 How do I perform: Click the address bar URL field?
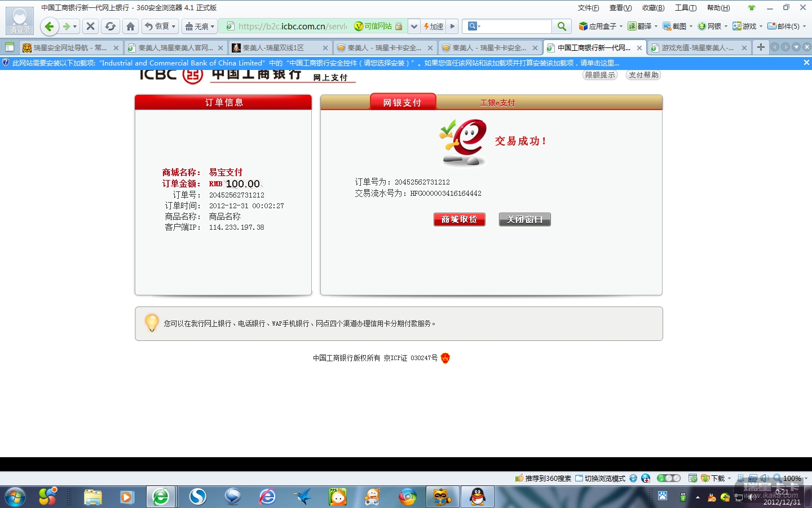(293, 27)
